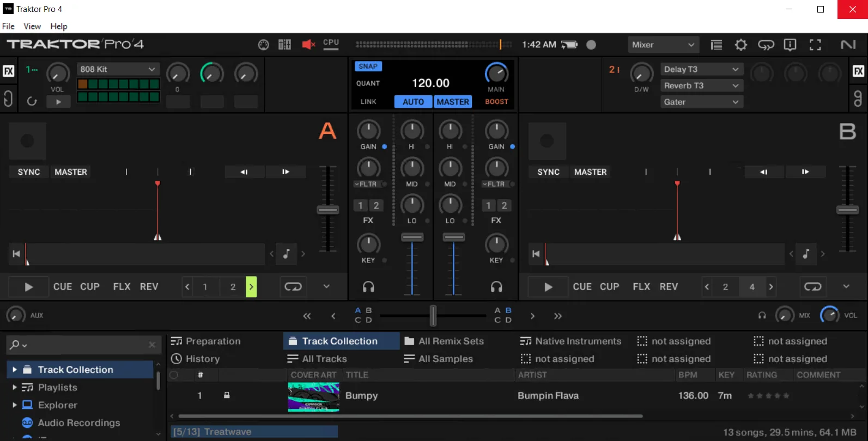Click the MIDI controller indicator icon
The width and height of the screenshot is (868, 441).
click(264, 45)
